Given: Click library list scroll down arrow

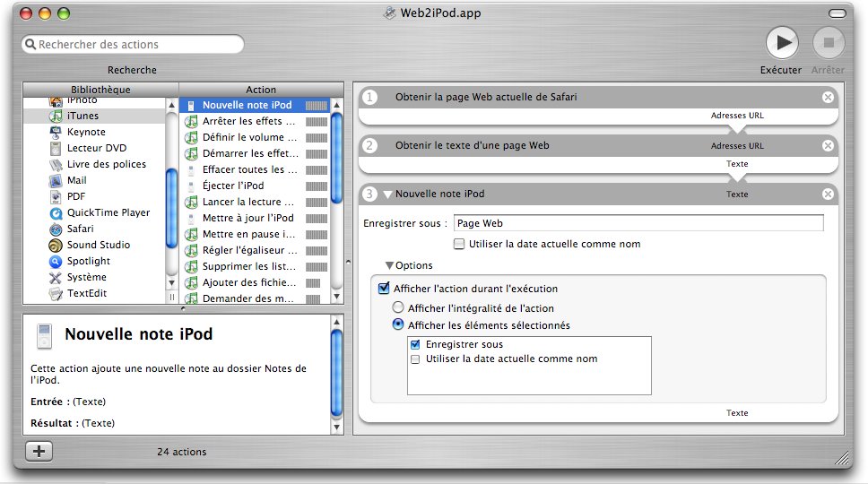Looking at the screenshot, I should pyautogui.click(x=171, y=282).
